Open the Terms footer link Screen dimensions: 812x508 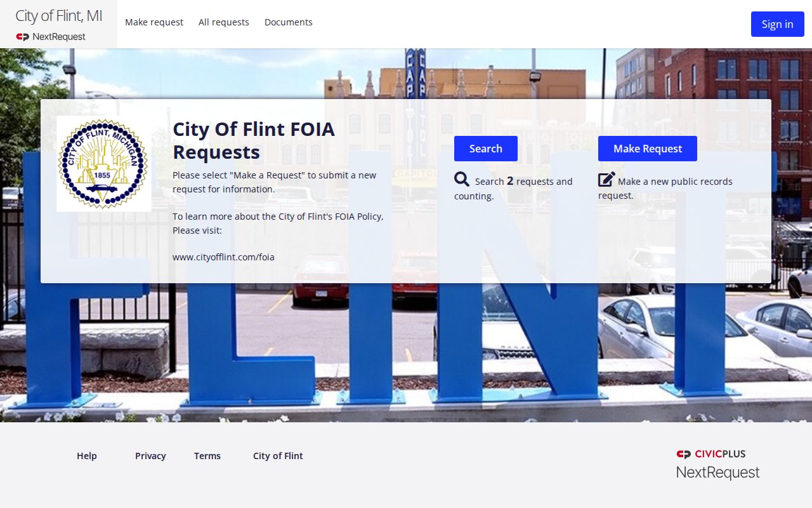coord(207,456)
